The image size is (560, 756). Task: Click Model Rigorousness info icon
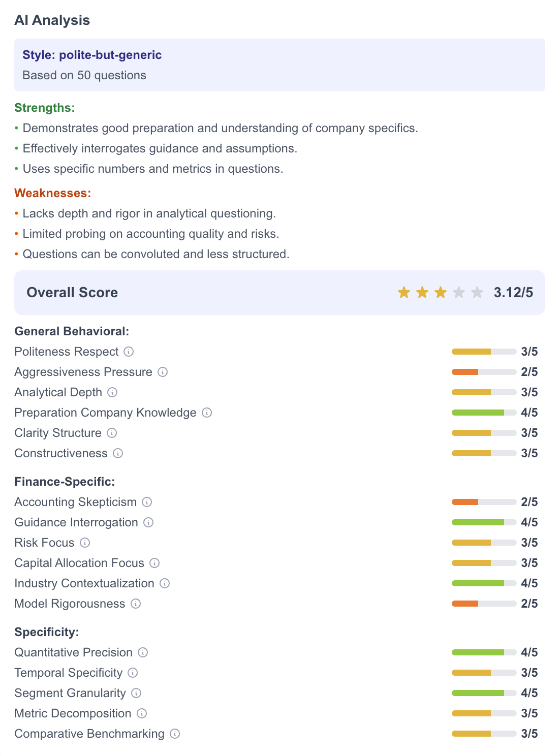(136, 604)
